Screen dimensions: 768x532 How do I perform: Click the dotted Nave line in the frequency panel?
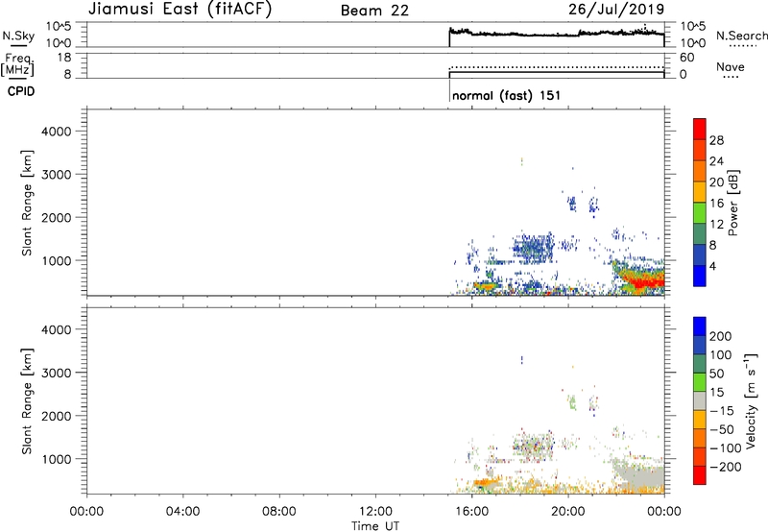point(557,67)
